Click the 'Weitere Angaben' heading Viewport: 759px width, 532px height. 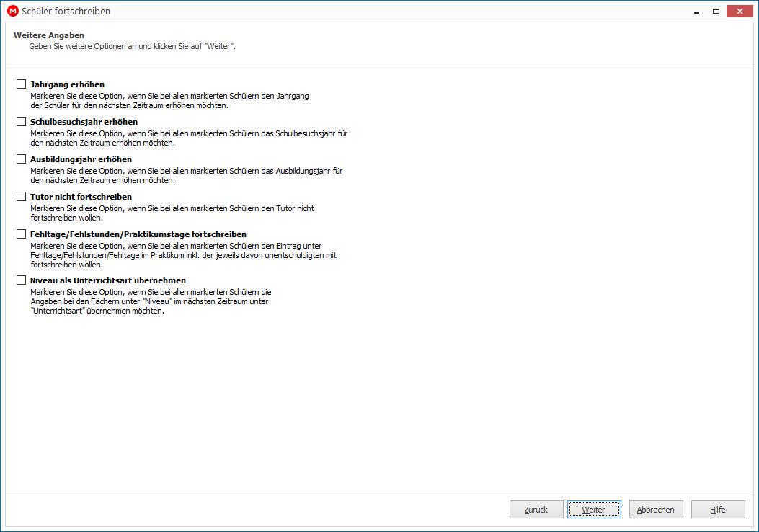click(49, 35)
